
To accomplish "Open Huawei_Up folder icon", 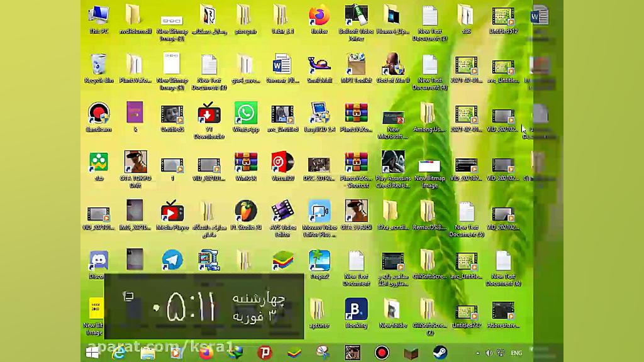I will click(x=393, y=19).
